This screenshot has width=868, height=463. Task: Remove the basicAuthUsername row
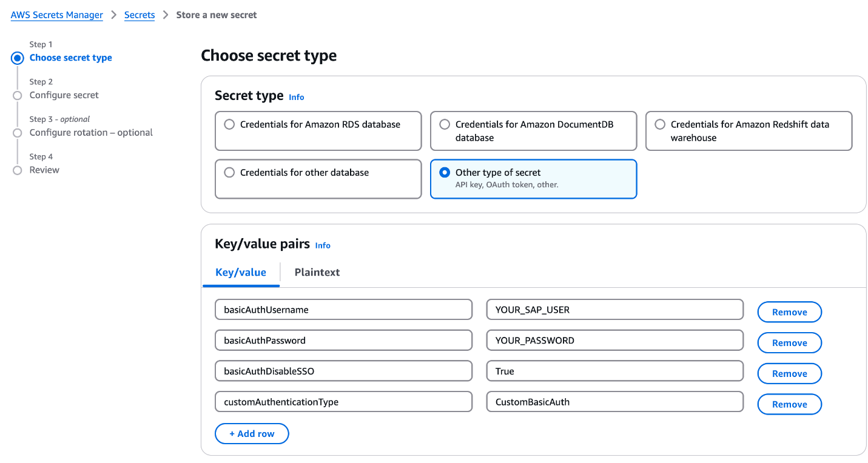(789, 312)
